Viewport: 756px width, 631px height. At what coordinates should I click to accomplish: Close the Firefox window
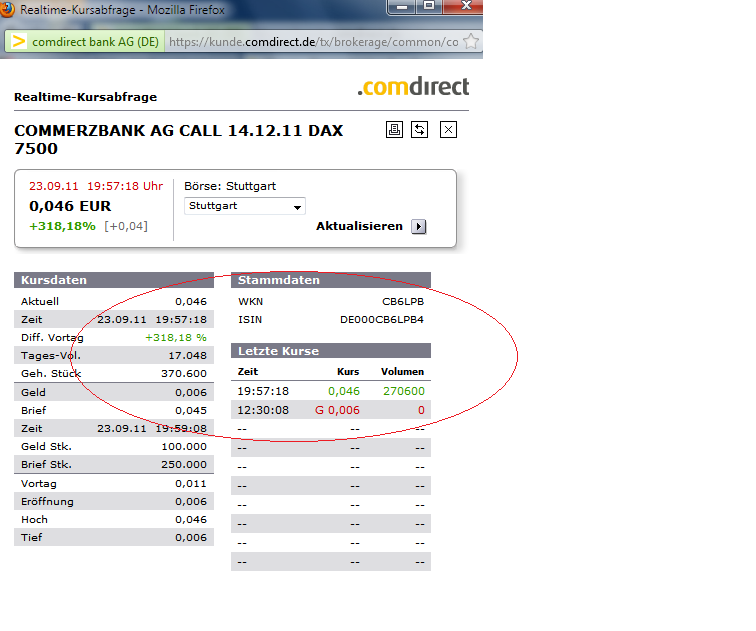coord(464,7)
